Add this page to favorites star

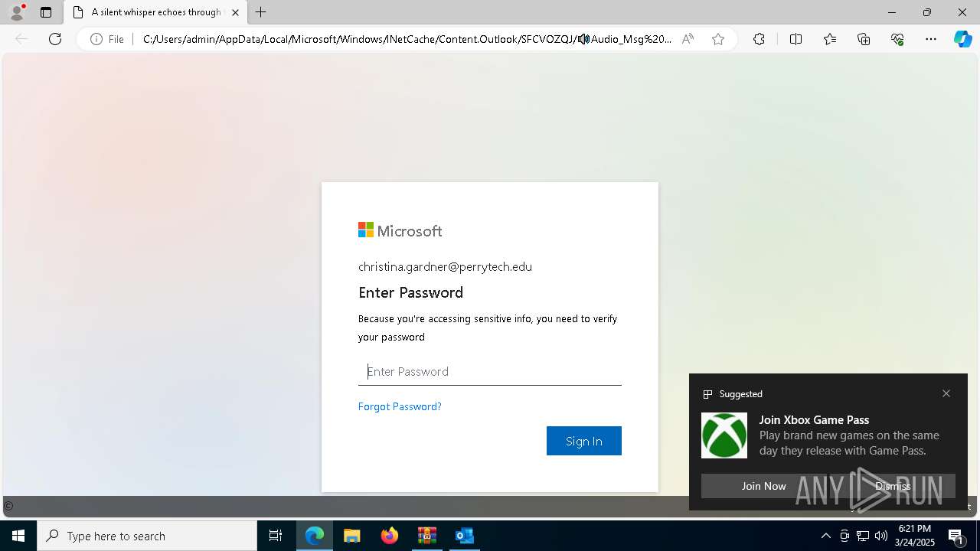click(718, 39)
